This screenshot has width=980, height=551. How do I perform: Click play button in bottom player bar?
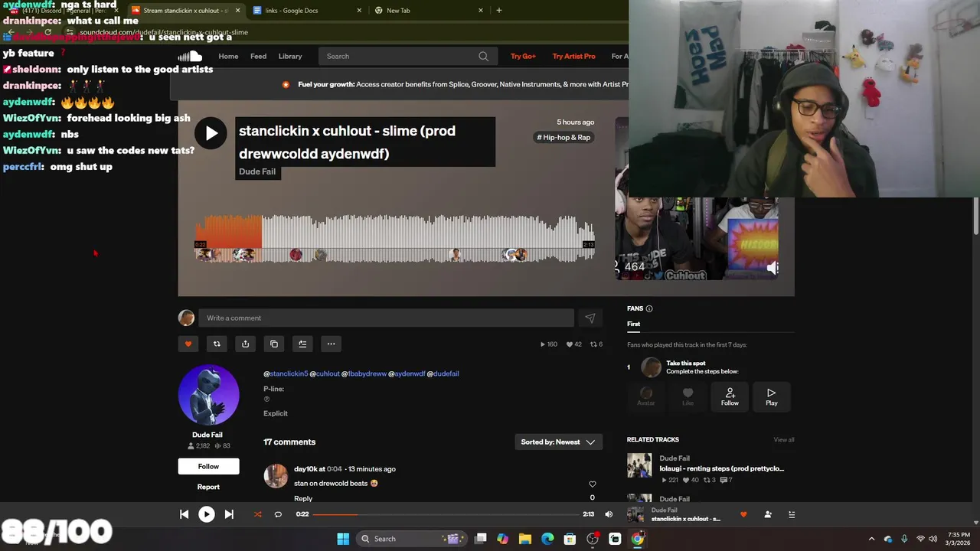coord(207,514)
